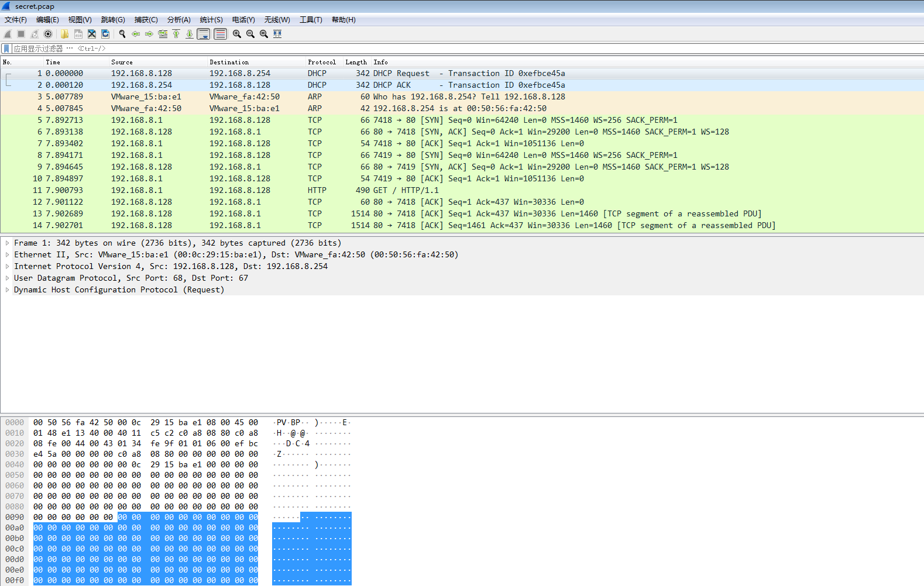Image resolution: width=924 pixels, height=586 pixels.
Task: Open the 帮助(H) menu
Action: 344,20
